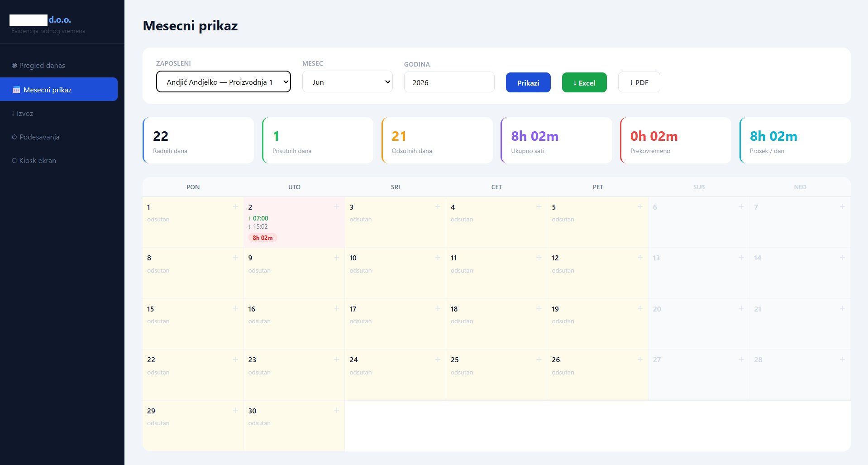Add entry with plus on day 11
The image size is (868, 465).
[x=539, y=258]
